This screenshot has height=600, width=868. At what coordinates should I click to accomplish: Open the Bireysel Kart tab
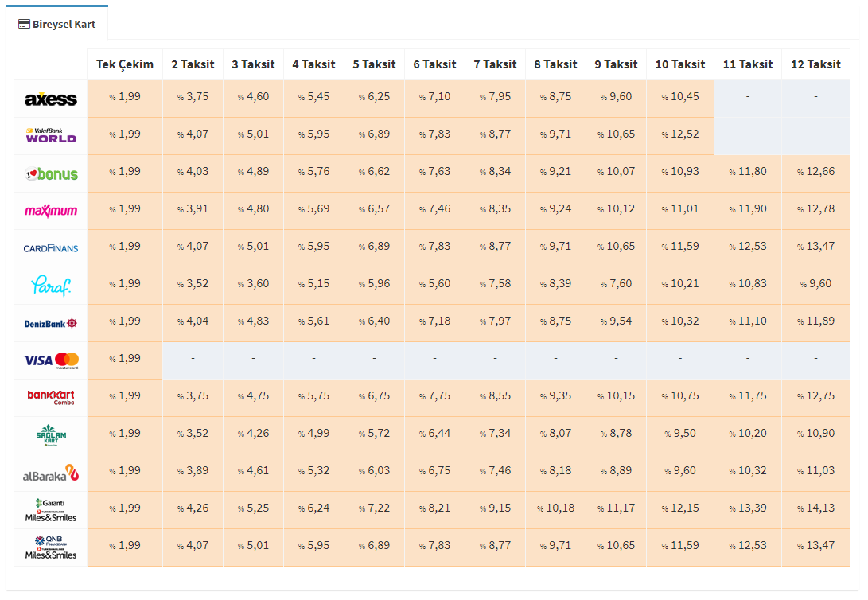coord(57,24)
